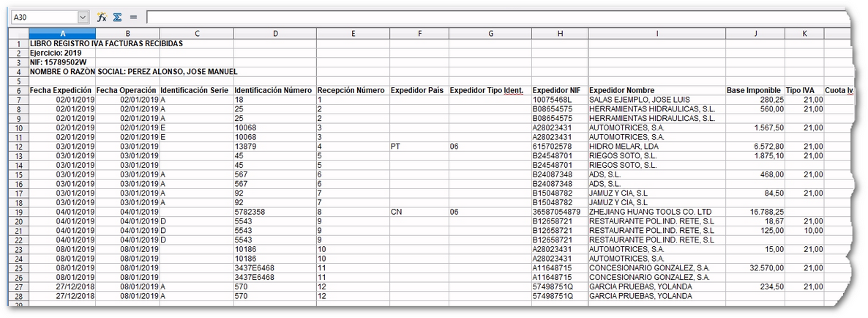Click the Formula equals sign icon
This screenshot has width=868, height=318.
coord(133,17)
